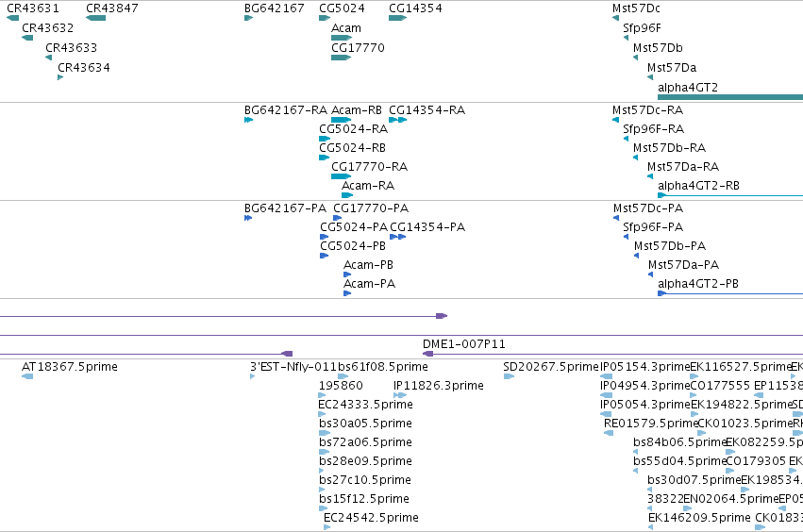Click the Mst57Da-PA label

[684, 265]
